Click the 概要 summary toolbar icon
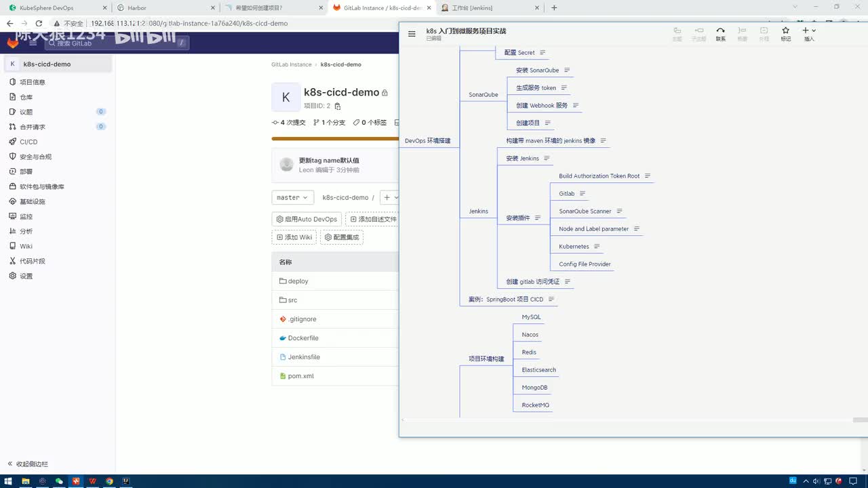The image size is (868, 488). [x=742, y=34]
